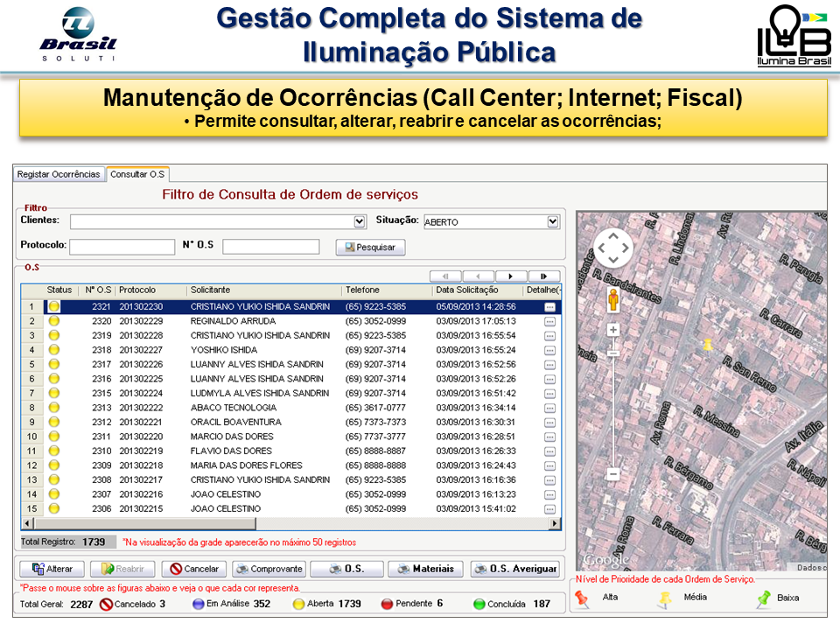Screen dimensions: 840x630
Task: Click the map pan navigation control
Action: 612,248
